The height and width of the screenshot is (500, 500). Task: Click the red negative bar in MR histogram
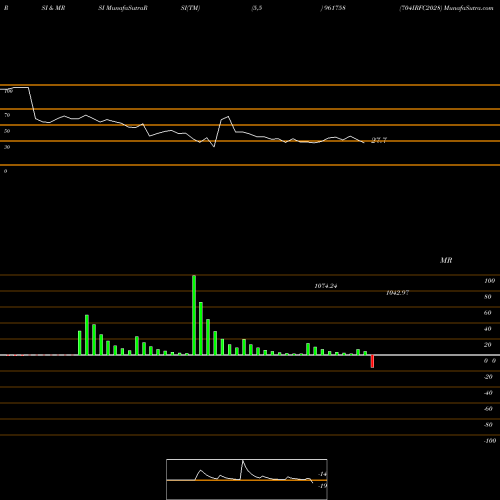[372, 361]
